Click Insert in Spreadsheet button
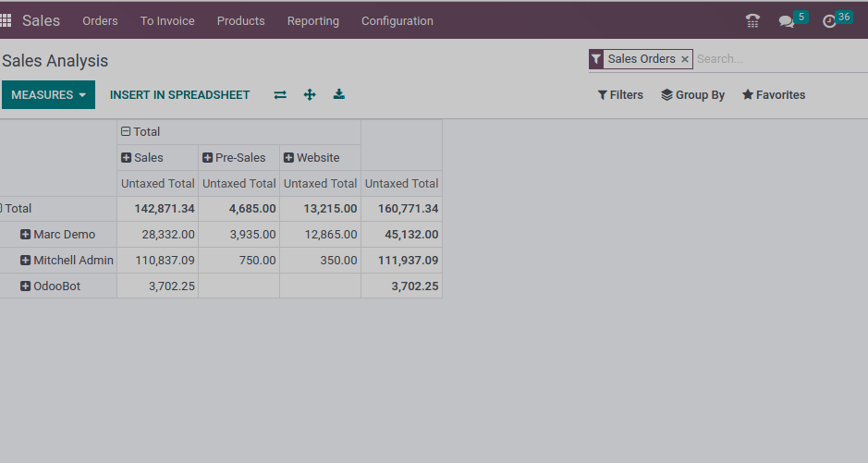Image resolution: width=868 pixels, height=463 pixels. tap(179, 94)
